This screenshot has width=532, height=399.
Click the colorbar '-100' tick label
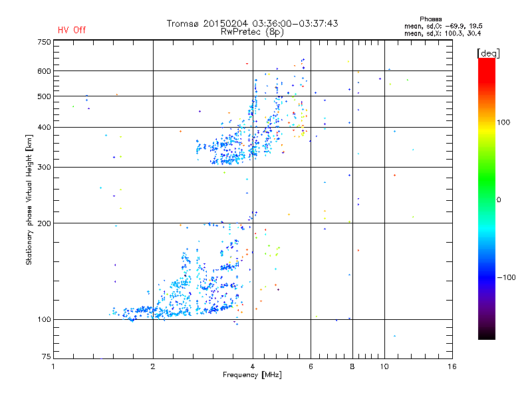coord(506,277)
